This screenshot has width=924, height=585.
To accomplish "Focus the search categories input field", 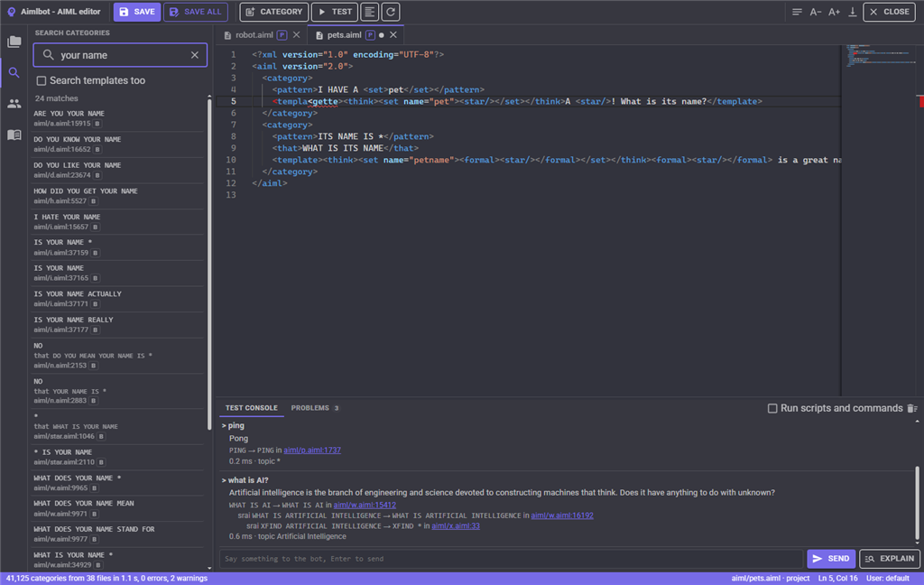I will point(120,55).
